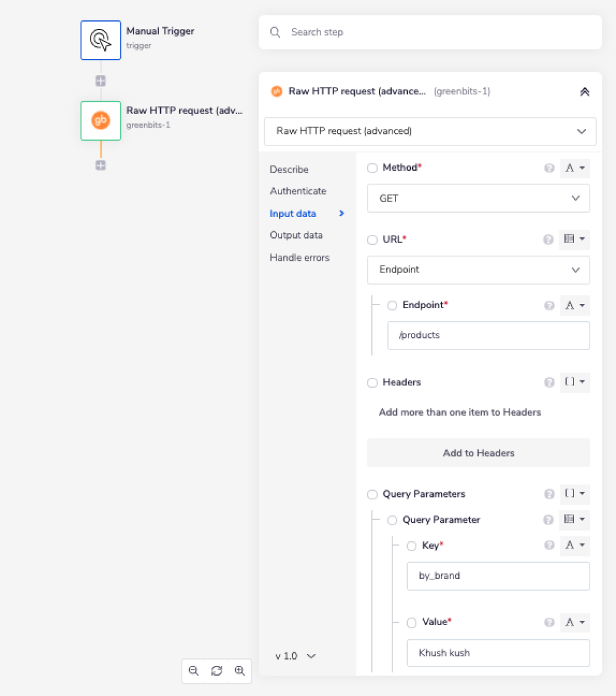
Task: Select the Headers radio button
Action: tap(372, 383)
